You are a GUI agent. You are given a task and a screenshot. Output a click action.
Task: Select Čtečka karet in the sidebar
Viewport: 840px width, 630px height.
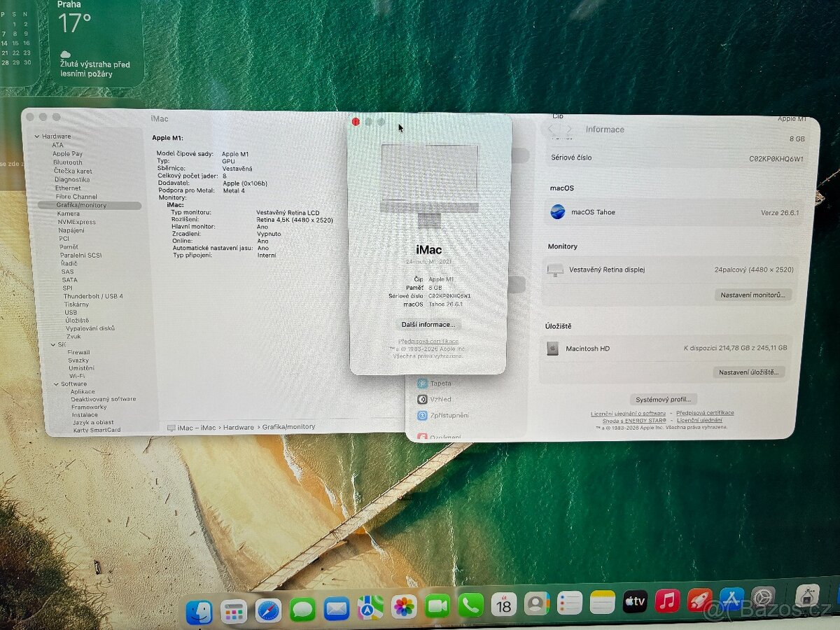(73, 171)
